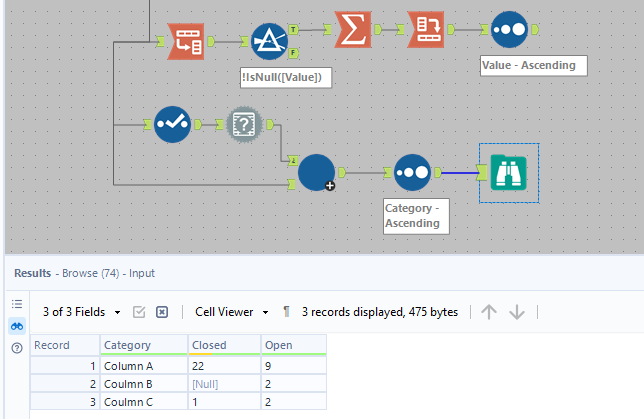Select record number 2 row header
The image size is (644, 419).
[x=65, y=384]
